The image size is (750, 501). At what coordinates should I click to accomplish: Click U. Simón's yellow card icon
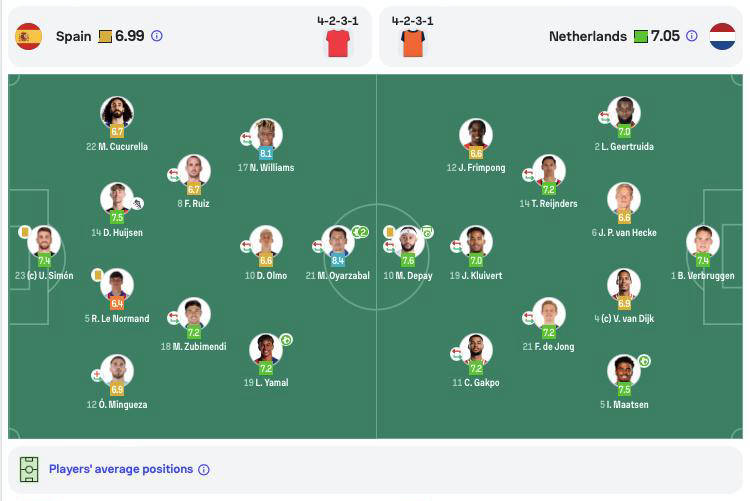tap(24, 232)
